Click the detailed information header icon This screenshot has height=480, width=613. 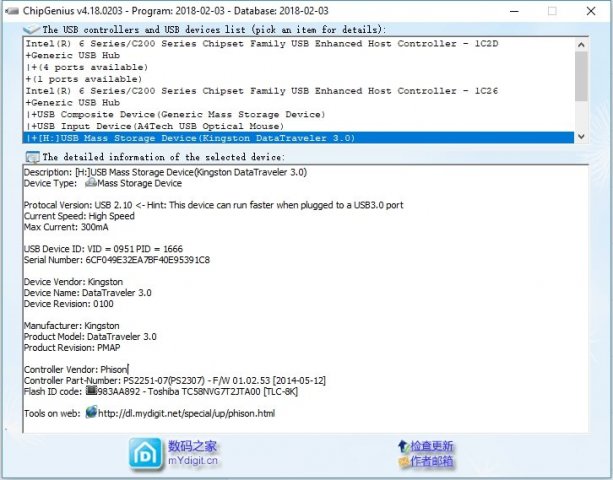click(32, 157)
